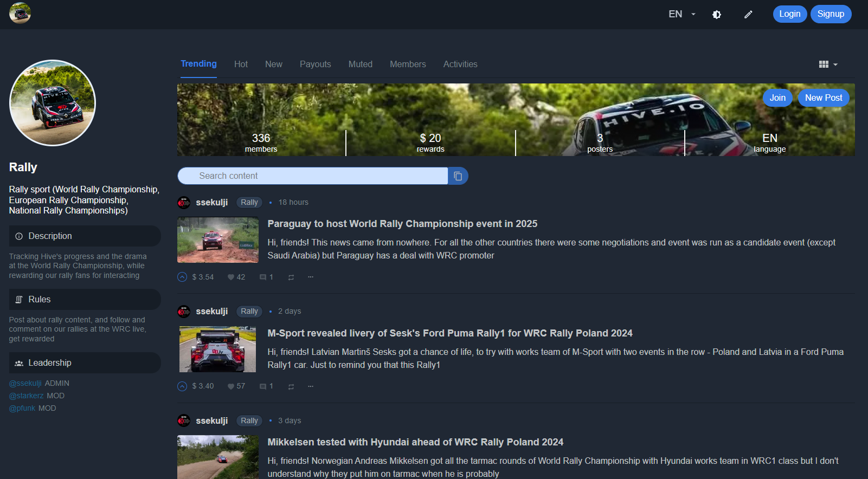Image resolution: width=868 pixels, height=479 pixels.
Task: Upvote the M-Sport livery post
Action: click(x=182, y=386)
